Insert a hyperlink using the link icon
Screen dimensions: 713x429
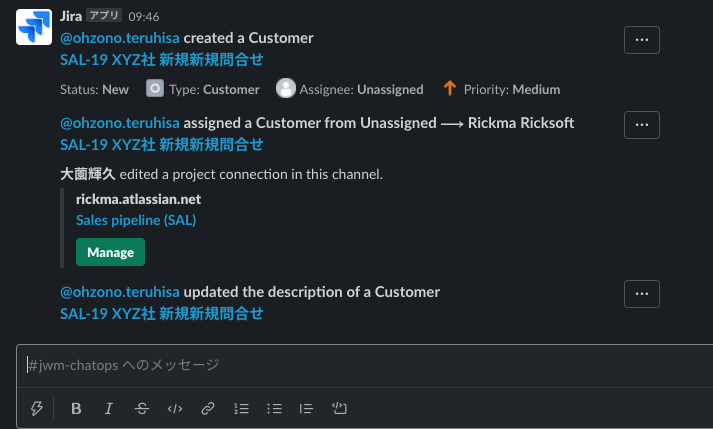208,408
